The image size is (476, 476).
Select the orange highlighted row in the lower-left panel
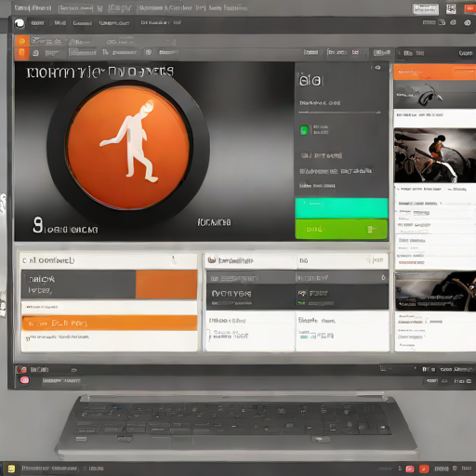click(110, 323)
